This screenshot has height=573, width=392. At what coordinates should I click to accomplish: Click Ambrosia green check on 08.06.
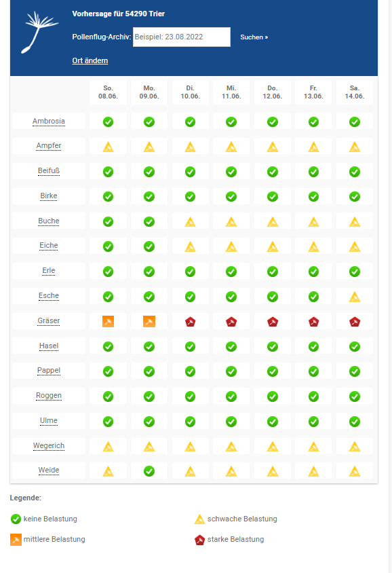click(x=108, y=122)
